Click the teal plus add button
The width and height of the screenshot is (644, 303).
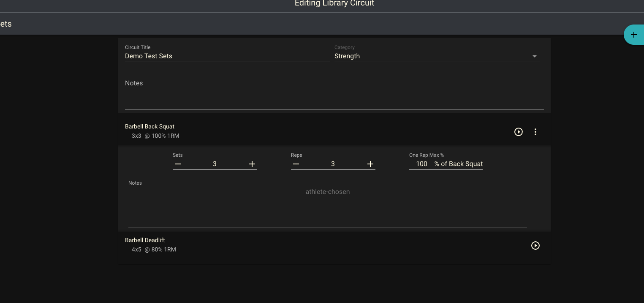point(633,35)
